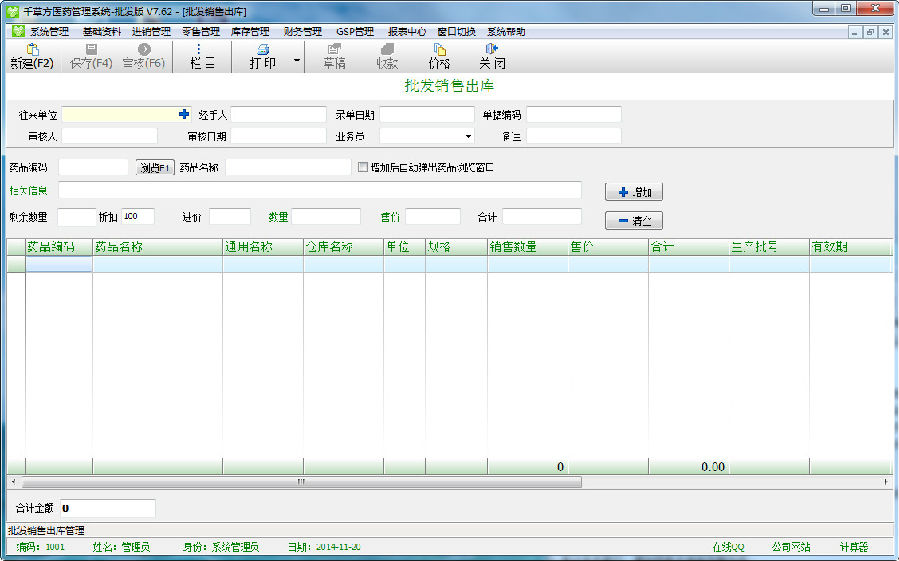Image resolution: width=899 pixels, height=561 pixels.
Task: Click the 规格 grid column header
Action: pos(456,247)
